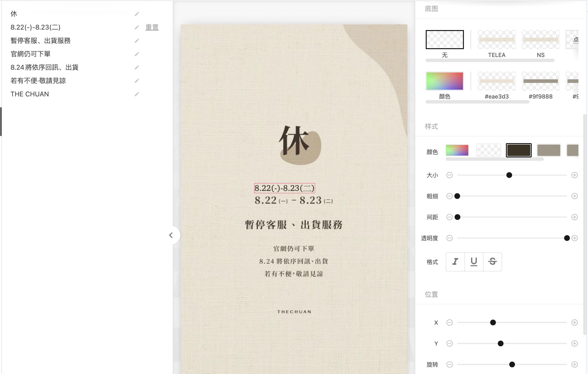Toggle underline text format
588x374 pixels.
474,262
